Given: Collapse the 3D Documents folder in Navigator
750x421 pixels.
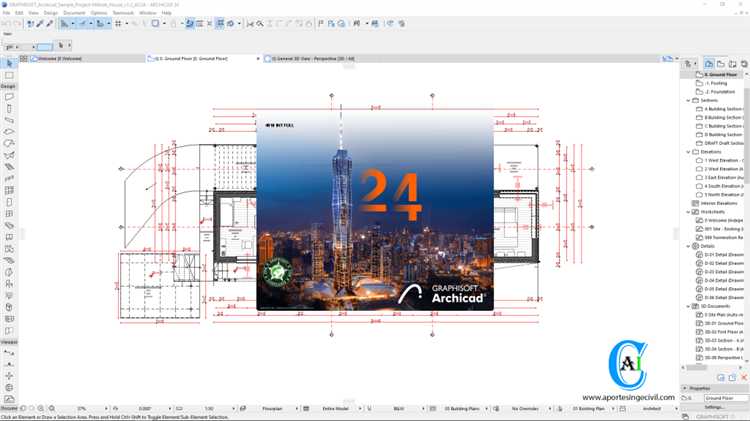Looking at the screenshot, I should pyautogui.click(x=688, y=306).
